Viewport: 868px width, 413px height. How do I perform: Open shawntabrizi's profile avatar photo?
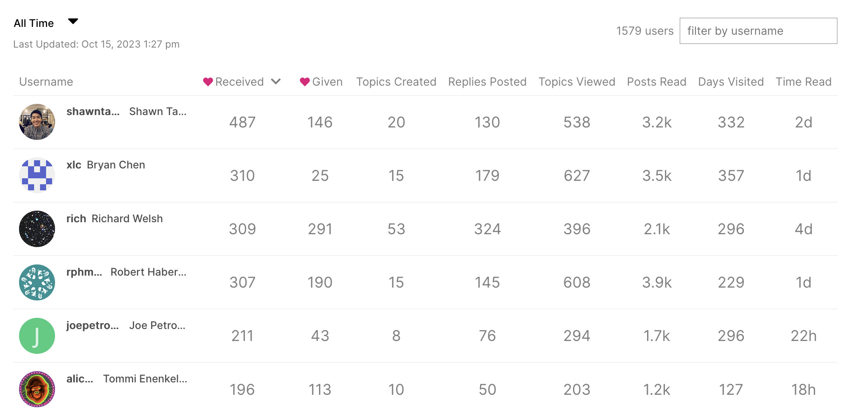[x=37, y=122]
